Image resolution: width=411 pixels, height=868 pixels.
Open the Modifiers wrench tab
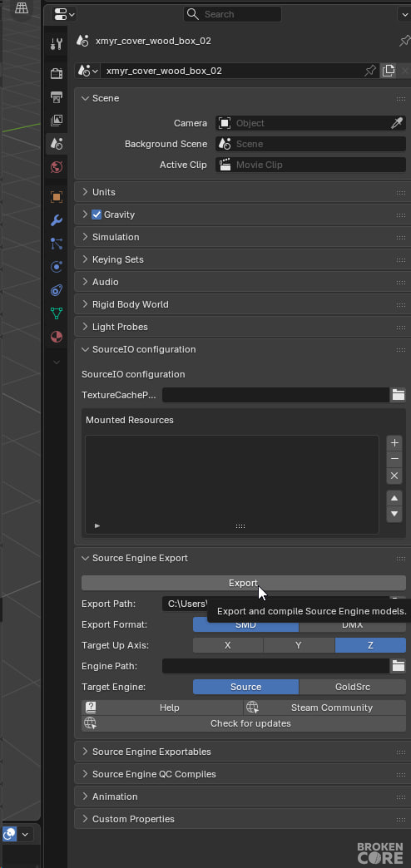point(57,220)
